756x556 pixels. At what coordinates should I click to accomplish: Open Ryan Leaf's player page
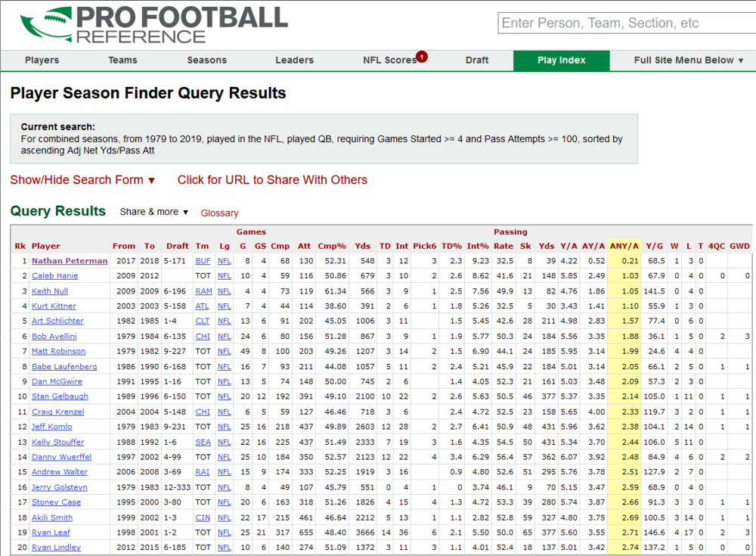click(51, 533)
